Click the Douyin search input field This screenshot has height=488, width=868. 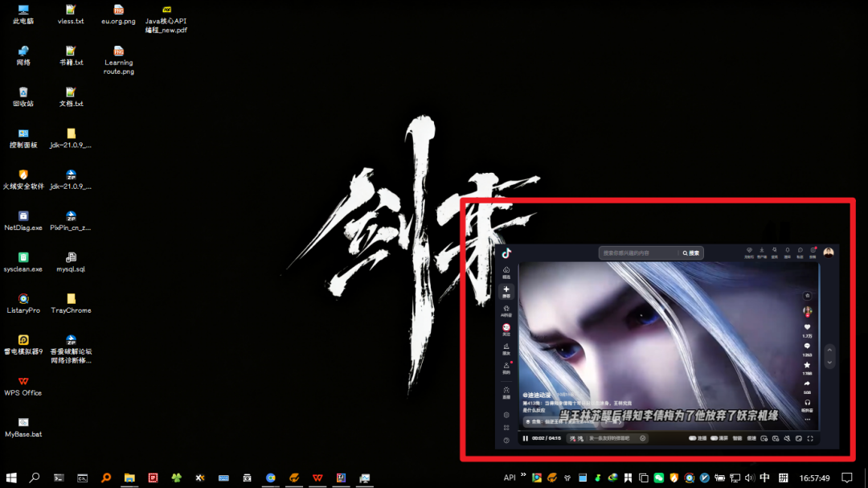tap(639, 252)
